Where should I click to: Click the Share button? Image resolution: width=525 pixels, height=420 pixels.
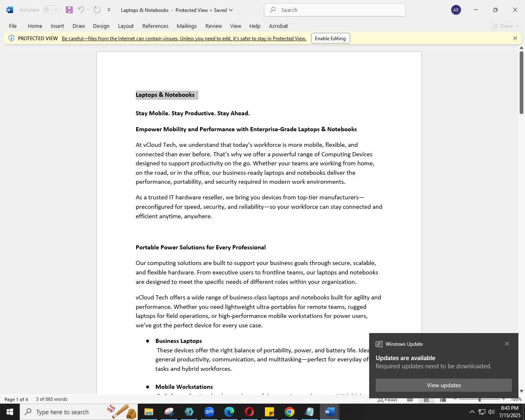[506, 26]
